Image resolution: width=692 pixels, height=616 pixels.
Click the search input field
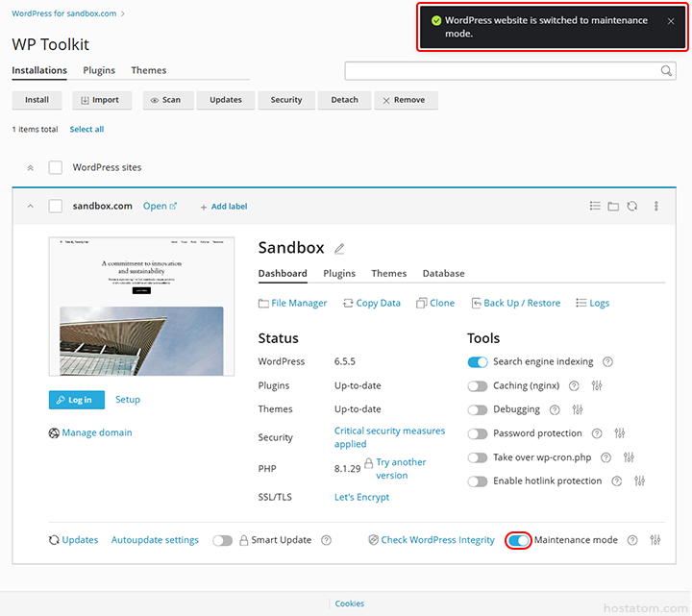click(x=502, y=71)
